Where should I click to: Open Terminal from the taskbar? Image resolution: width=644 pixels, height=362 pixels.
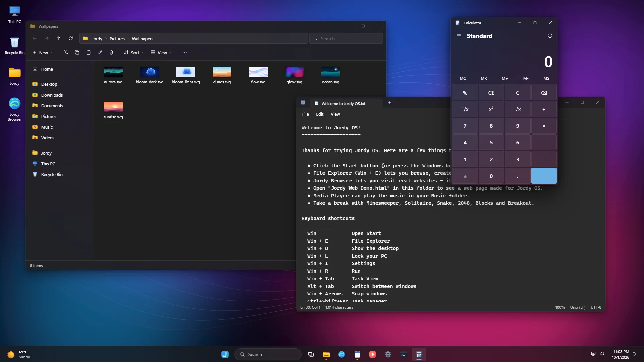404,354
